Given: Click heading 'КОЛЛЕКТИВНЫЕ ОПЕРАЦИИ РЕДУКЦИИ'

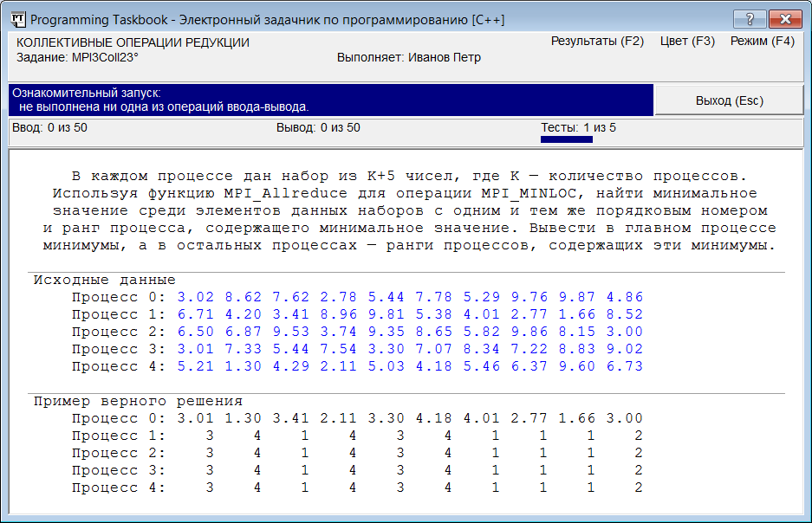Looking at the screenshot, I should [133, 42].
